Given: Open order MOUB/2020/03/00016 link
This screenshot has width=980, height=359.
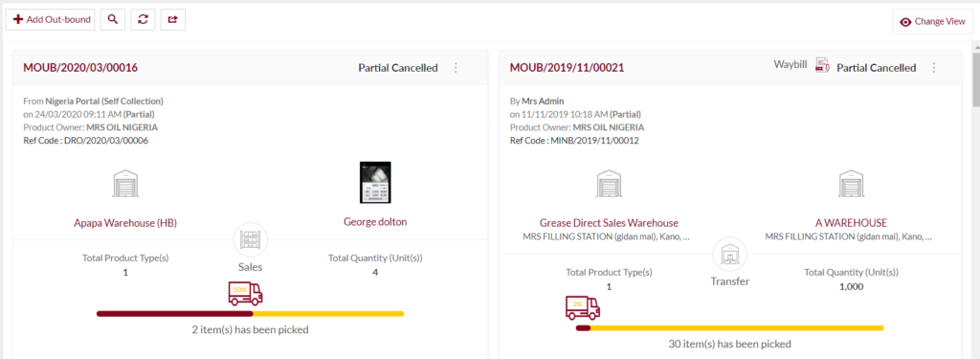Looking at the screenshot, I should tap(80, 68).
